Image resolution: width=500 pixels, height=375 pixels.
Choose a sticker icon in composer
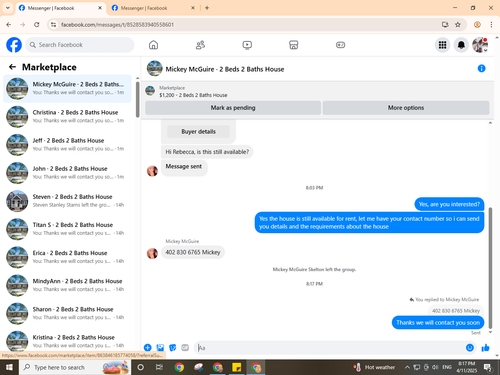pos(173,348)
